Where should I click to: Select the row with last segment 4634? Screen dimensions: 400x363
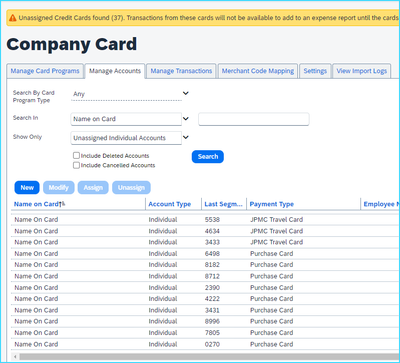tap(205, 231)
